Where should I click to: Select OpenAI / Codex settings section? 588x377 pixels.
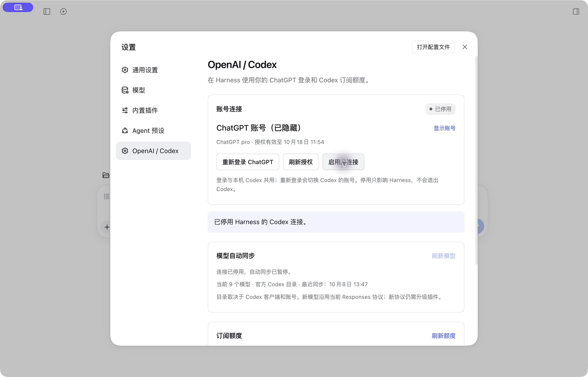[153, 151]
